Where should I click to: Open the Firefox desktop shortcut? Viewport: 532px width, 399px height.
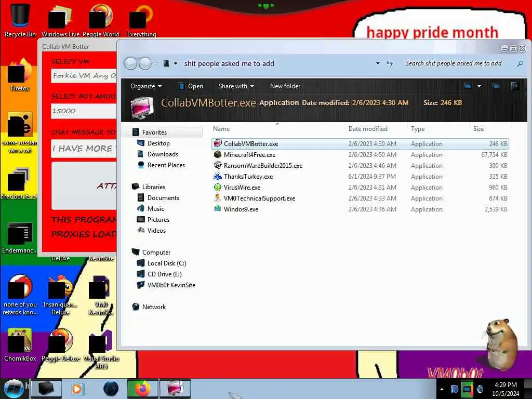click(20, 75)
